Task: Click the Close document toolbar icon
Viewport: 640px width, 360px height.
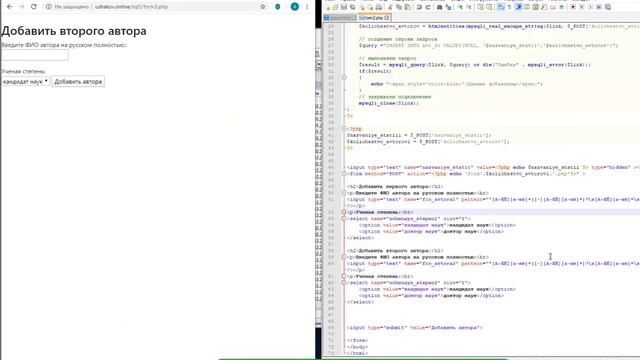Action: click(362, 7)
